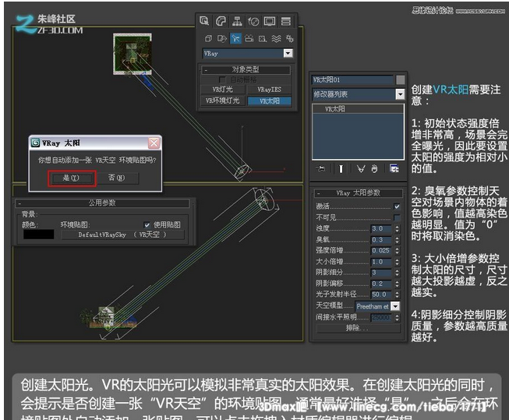
Task: Open Configure Modifier Sets icon
Action: click(x=394, y=168)
